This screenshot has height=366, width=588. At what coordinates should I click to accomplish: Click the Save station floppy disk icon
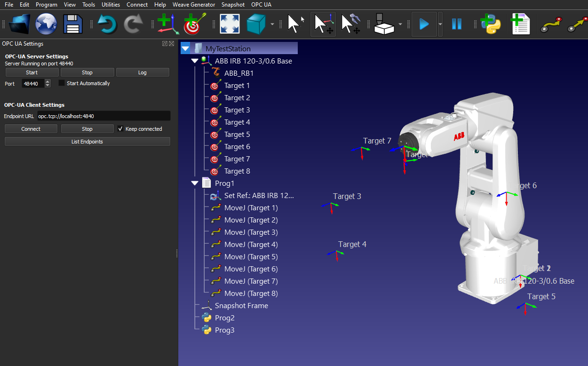pos(73,24)
